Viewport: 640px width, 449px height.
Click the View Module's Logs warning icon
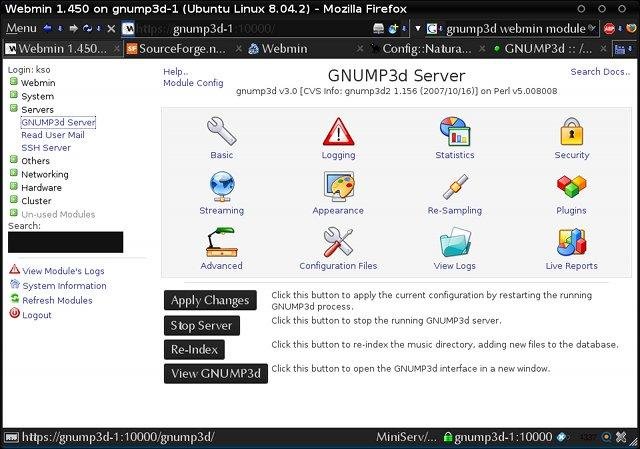[14, 270]
